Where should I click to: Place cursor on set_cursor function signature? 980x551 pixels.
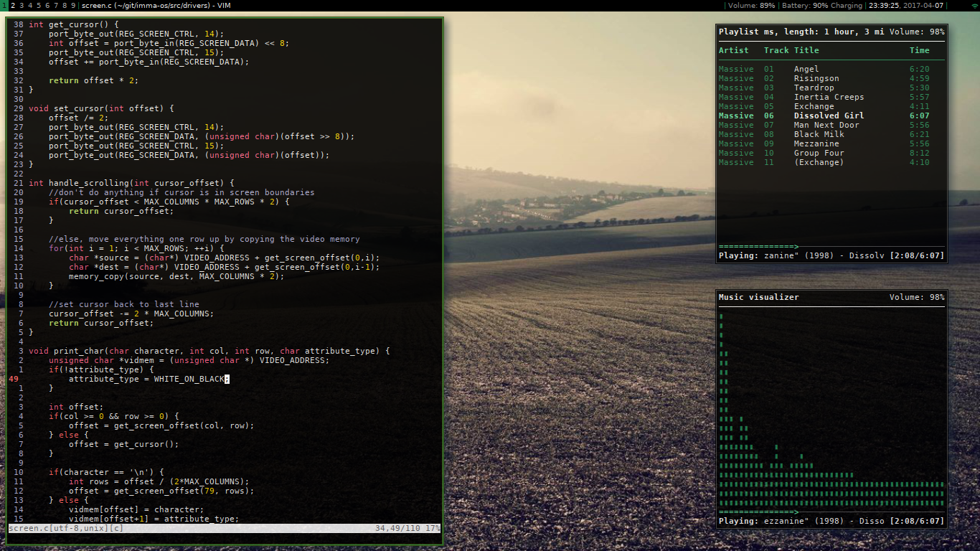pyautogui.click(x=101, y=108)
